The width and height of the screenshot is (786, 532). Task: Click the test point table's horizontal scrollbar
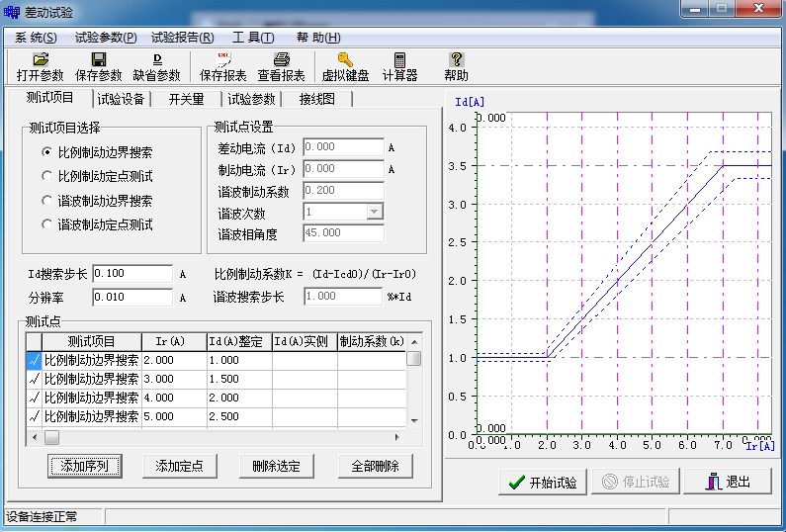point(216,436)
